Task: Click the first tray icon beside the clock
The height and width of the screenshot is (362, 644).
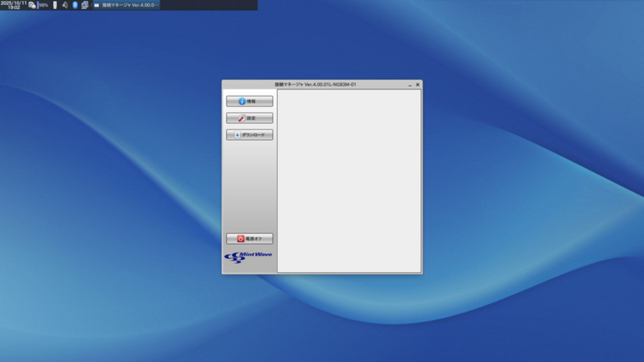Action: [x=32, y=5]
